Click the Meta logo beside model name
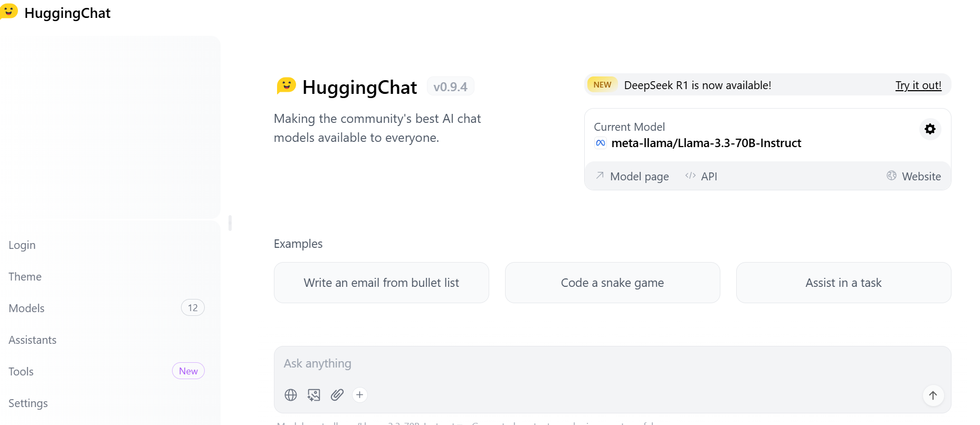Screen dimensions: 980x425 pyautogui.click(x=601, y=143)
